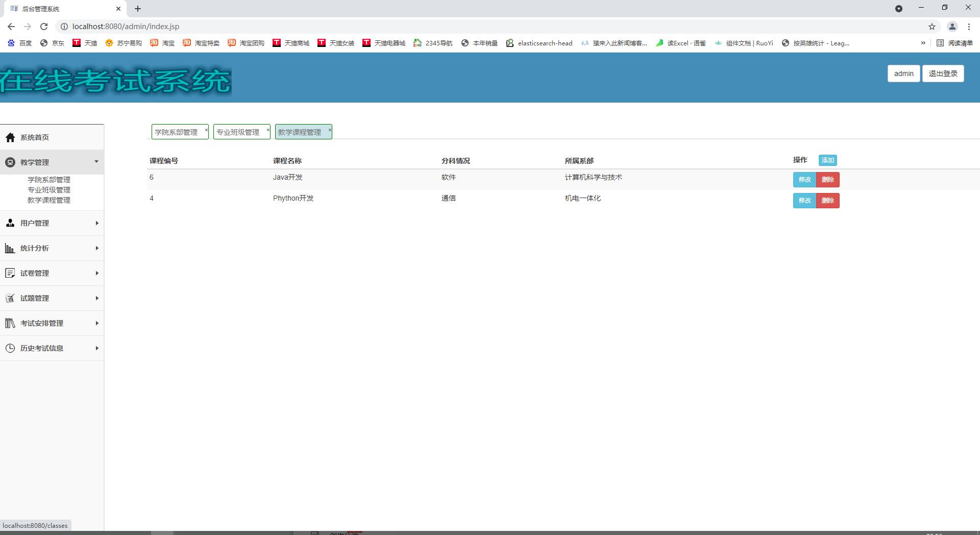This screenshot has width=980, height=535.
Task: Click the 试卷管理 paper icon
Action: click(x=10, y=273)
